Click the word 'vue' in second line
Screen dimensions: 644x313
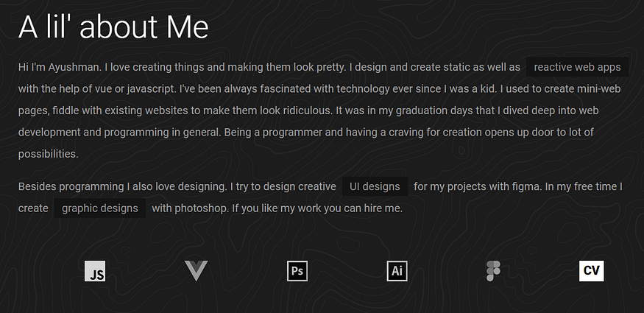(104, 89)
